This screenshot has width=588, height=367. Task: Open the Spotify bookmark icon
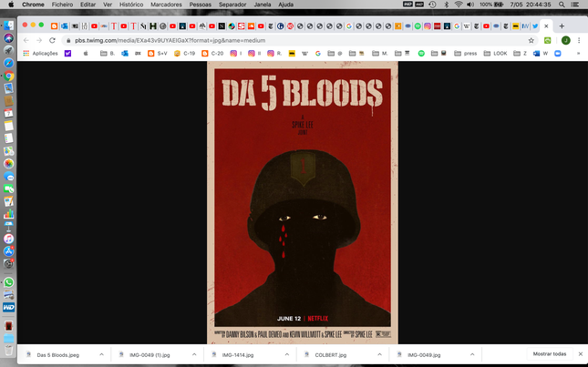tap(421, 54)
